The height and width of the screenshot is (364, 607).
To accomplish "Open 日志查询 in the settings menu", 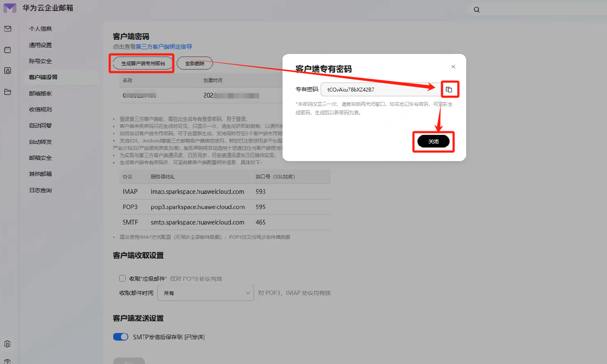I will [40, 190].
